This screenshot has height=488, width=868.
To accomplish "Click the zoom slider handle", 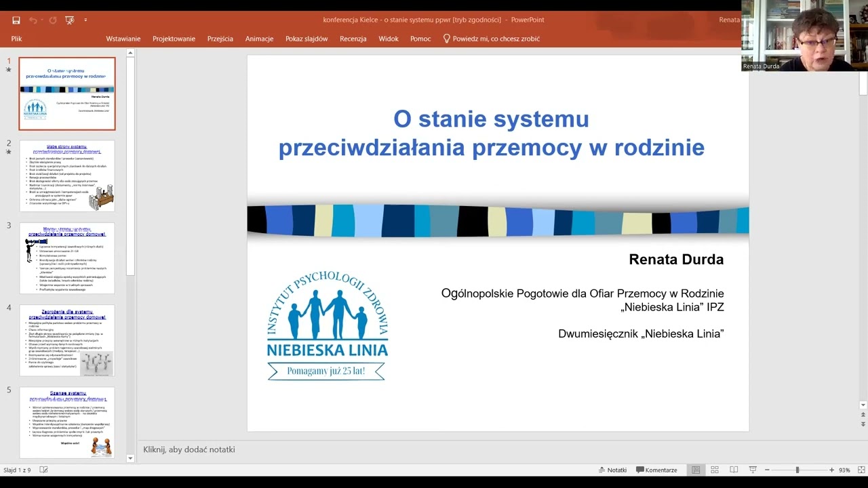I will tap(797, 470).
